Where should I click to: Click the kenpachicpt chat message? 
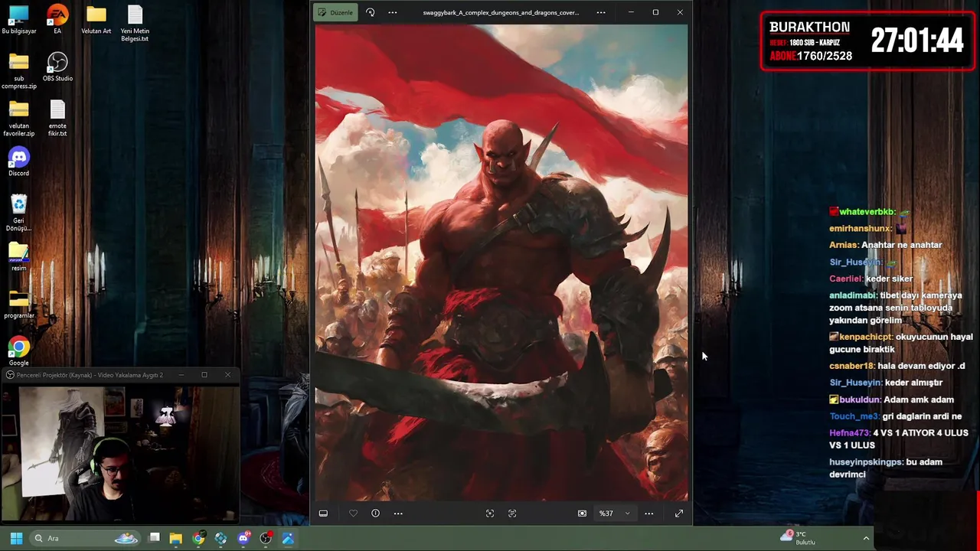901,343
